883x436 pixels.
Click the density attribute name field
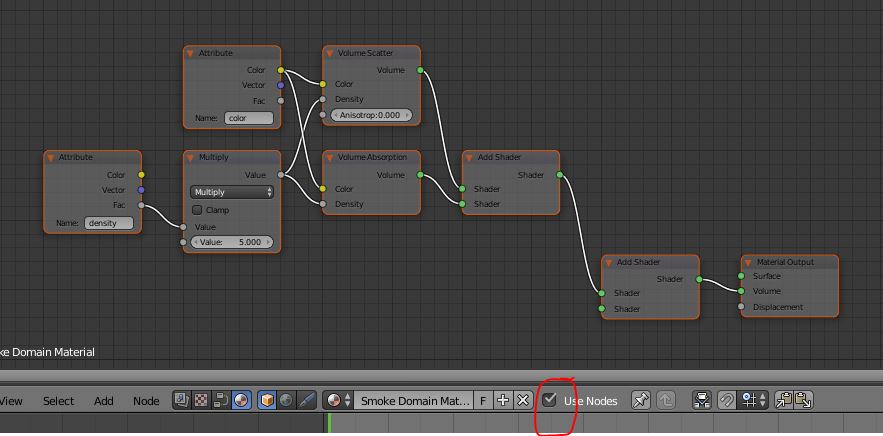(x=109, y=223)
